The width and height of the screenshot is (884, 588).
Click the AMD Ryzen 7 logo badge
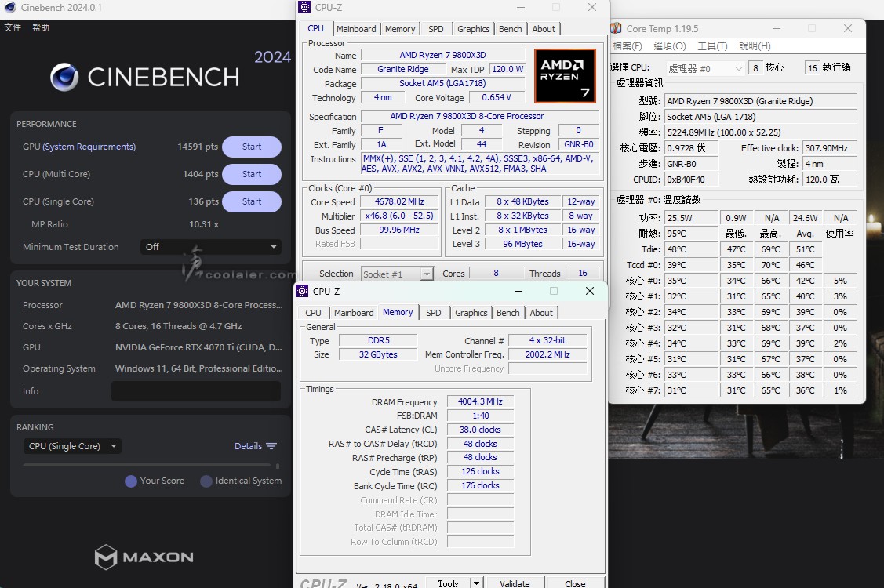[565, 76]
